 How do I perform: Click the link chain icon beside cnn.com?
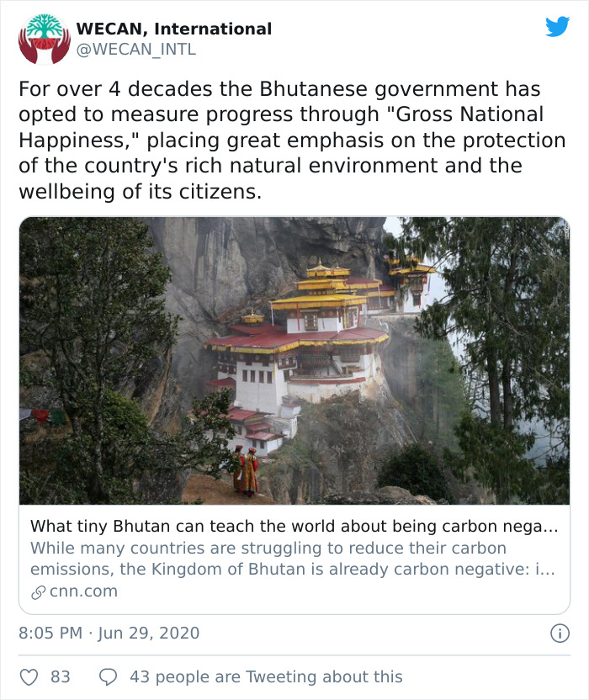pyautogui.click(x=37, y=590)
